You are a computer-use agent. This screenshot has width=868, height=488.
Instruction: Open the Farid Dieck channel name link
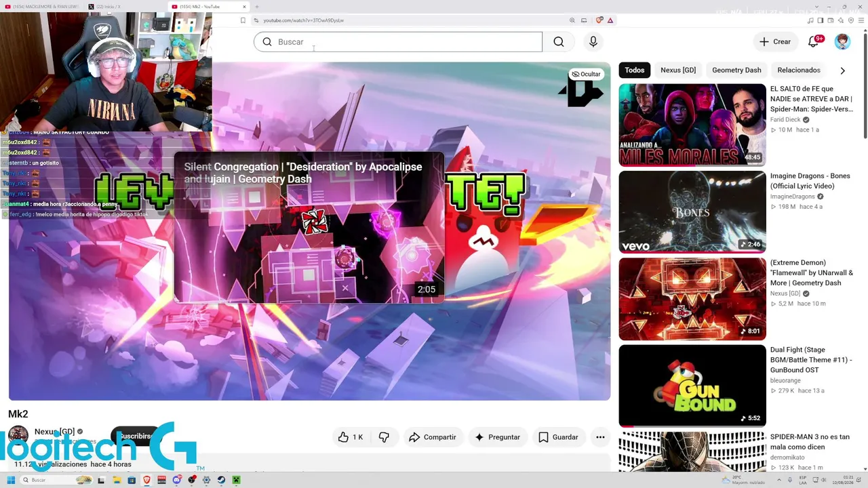(785, 119)
